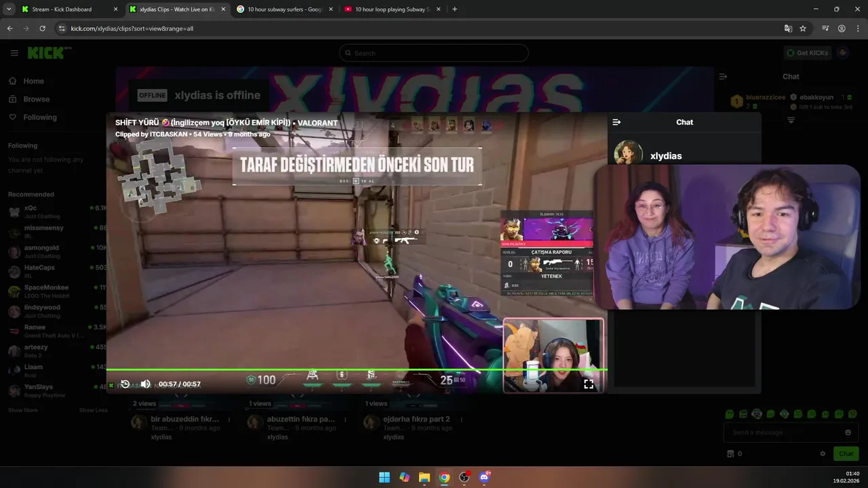The image size is (868, 488).
Task: Open options for 'ejderha fıkra part 2' clip
Action: (462, 420)
